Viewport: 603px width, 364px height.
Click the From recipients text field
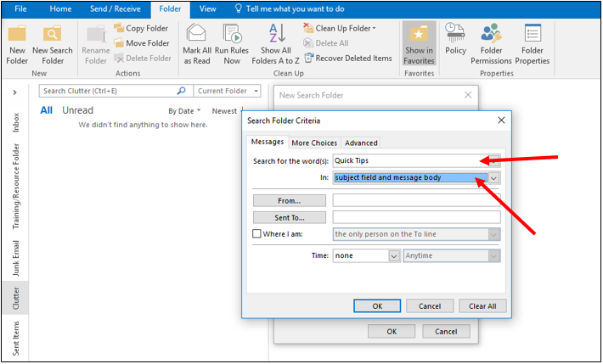[x=416, y=200]
